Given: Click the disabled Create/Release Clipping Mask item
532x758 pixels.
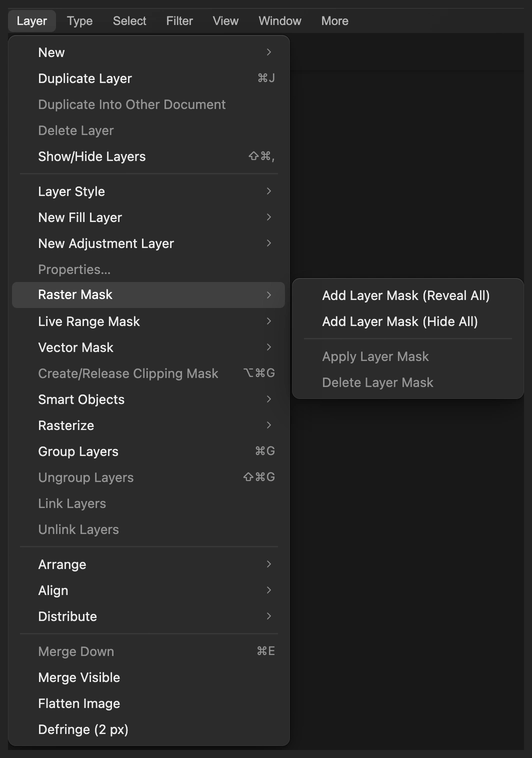Looking at the screenshot, I should [148, 373].
